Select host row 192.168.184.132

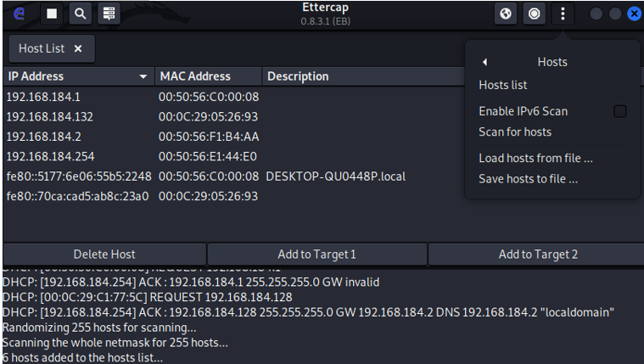50,116
